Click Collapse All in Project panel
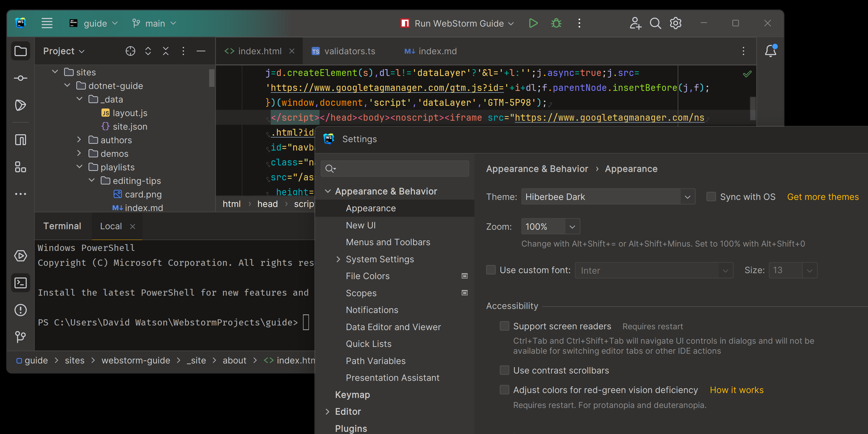Image resolution: width=868 pixels, height=434 pixels. 166,51
